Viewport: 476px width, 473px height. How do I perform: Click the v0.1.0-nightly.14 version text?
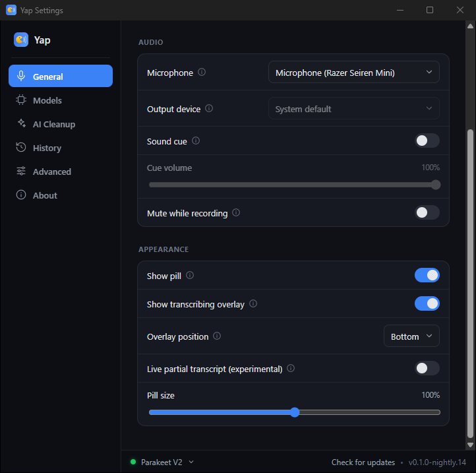pyautogui.click(x=437, y=462)
